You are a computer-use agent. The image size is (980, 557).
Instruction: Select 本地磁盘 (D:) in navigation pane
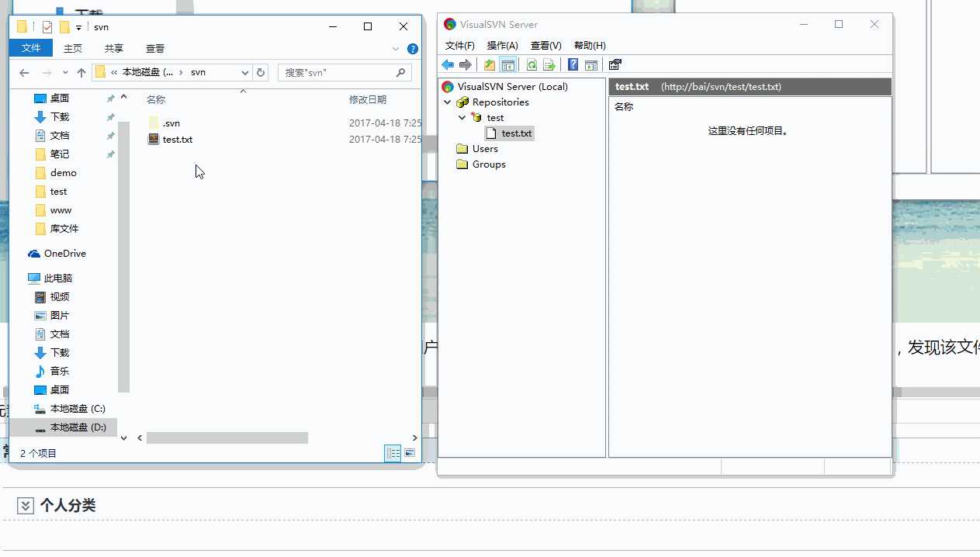(x=63, y=427)
